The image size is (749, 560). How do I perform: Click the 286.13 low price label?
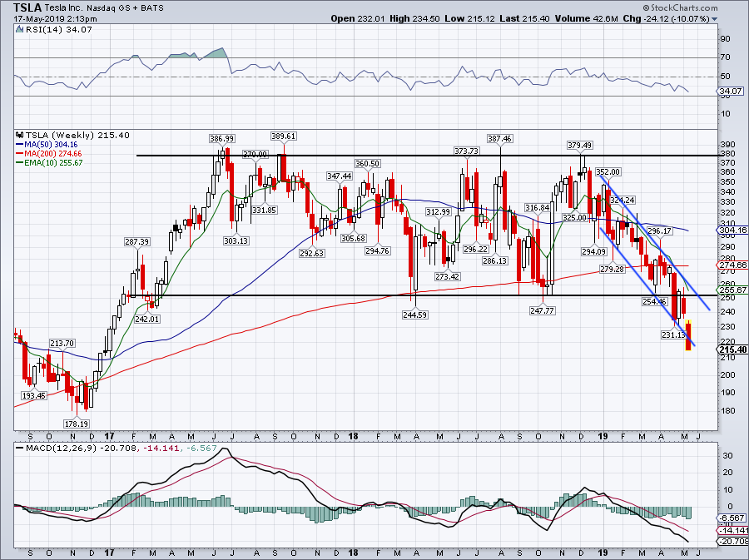[494, 261]
